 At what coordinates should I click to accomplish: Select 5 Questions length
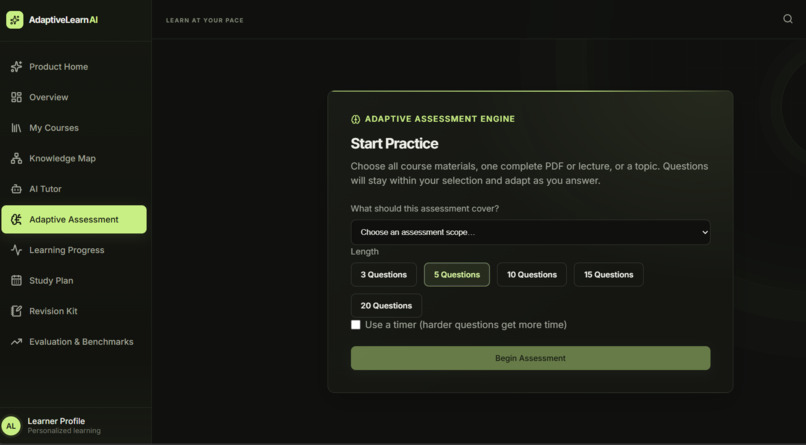tap(456, 274)
